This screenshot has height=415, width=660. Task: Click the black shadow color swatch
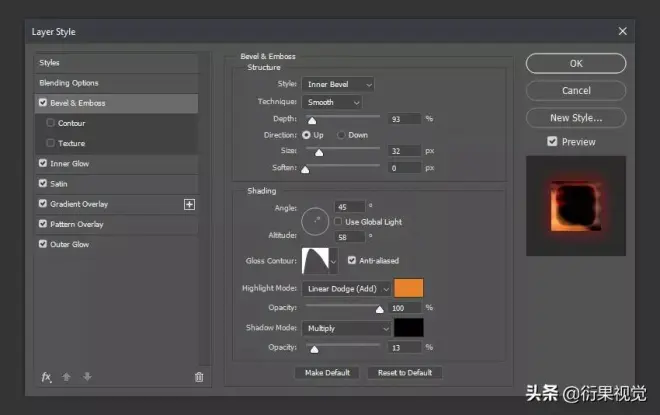point(409,327)
